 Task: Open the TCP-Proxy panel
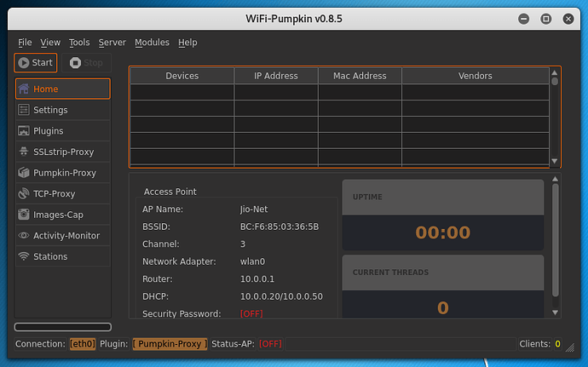point(62,193)
